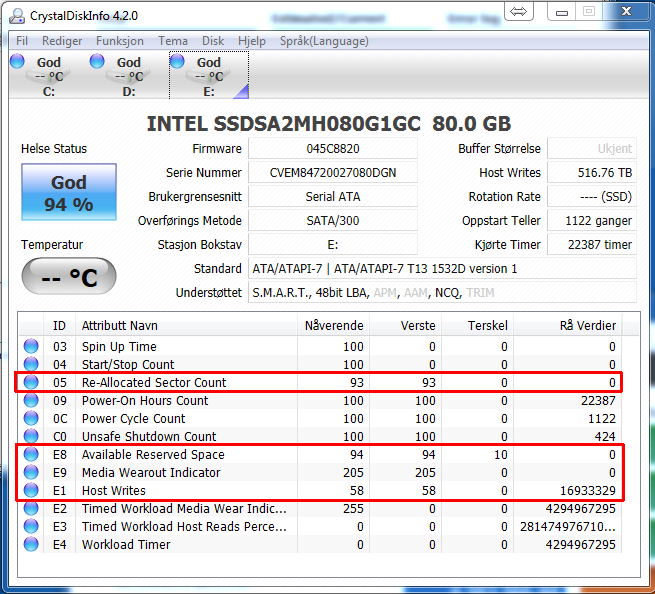This screenshot has height=594, width=655.
Task: Open the Rediger menu
Action: coord(62,41)
